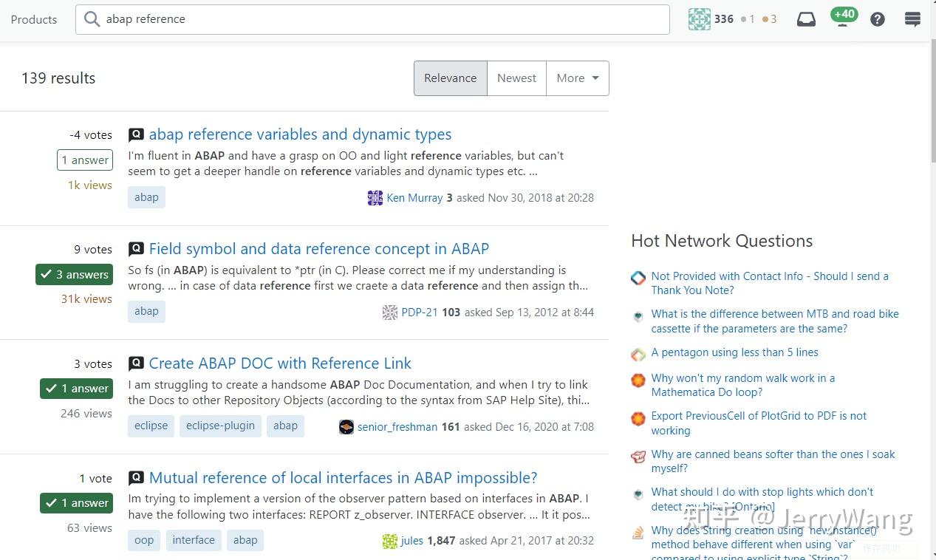The height and width of the screenshot is (560, 936).
Task: Select the eclipse tag
Action: [x=151, y=426]
